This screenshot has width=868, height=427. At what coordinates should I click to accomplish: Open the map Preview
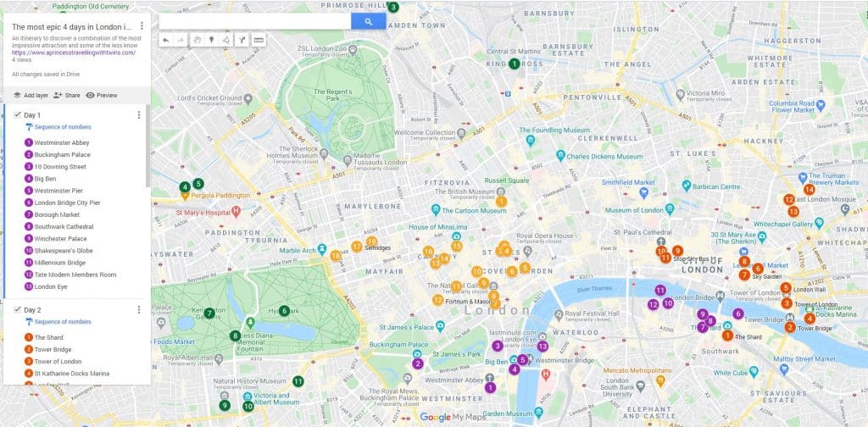pyautogui.click(x=102, y=95)
